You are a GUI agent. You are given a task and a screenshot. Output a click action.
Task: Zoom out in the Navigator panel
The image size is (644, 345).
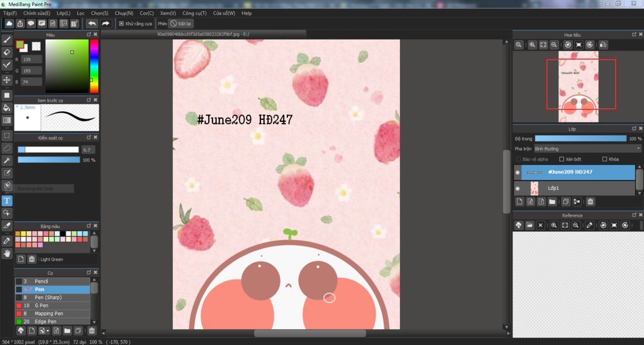tap(554, 45)
